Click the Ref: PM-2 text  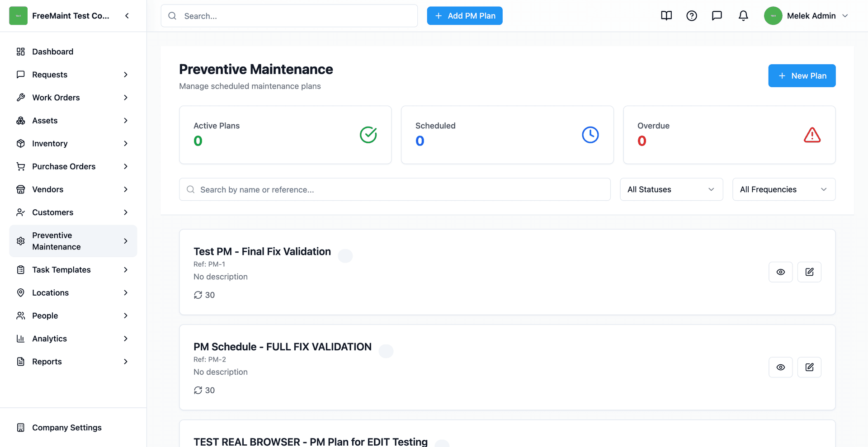(210, 359)
